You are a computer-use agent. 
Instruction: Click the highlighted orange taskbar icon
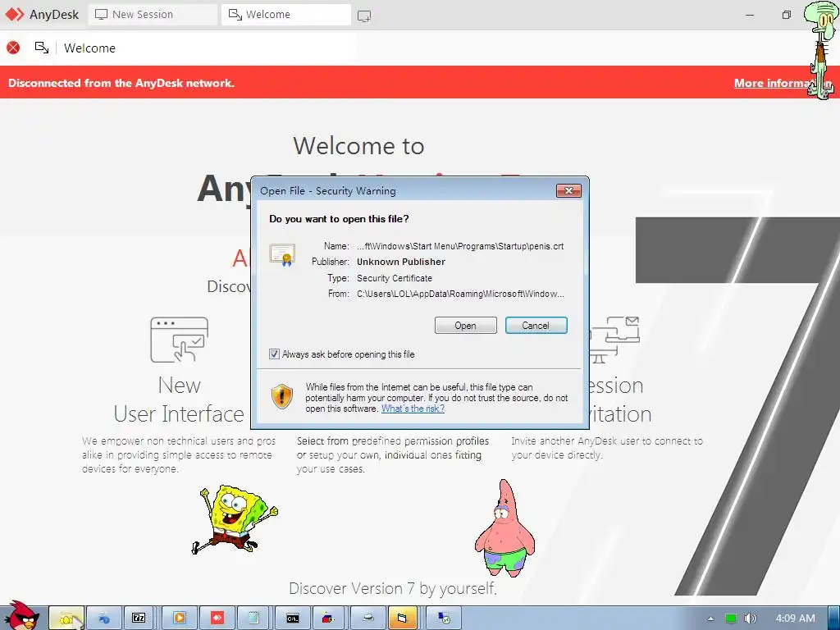click(x=401, y=619)
